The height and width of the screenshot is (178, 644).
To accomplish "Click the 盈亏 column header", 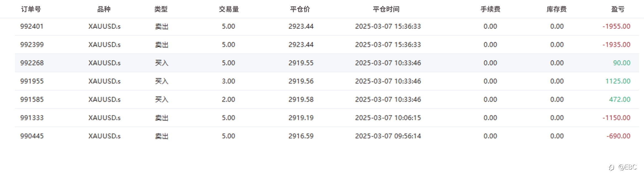I will pos(618,9).
